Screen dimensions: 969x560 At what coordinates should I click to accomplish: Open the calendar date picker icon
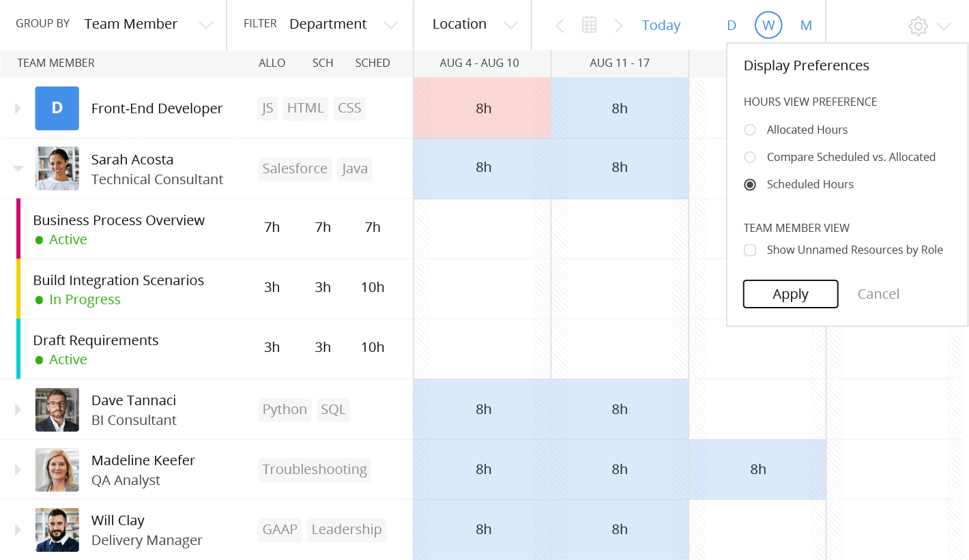pyautogui.click(x=589, y=25)
